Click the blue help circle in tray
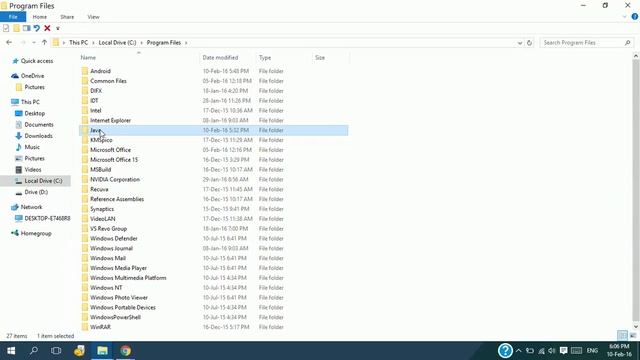This screenshot has width=640, height=360. [x=505, y=350]
